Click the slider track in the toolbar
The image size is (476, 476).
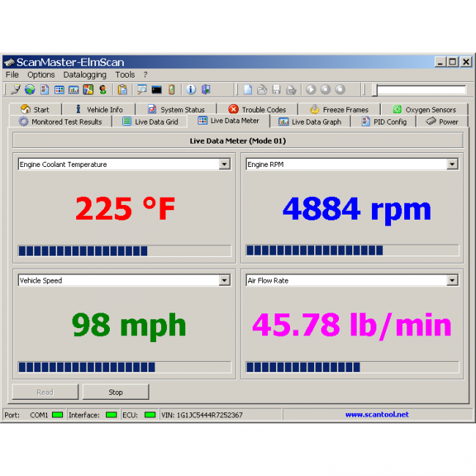pyautogui.click(x=421, y=90)
